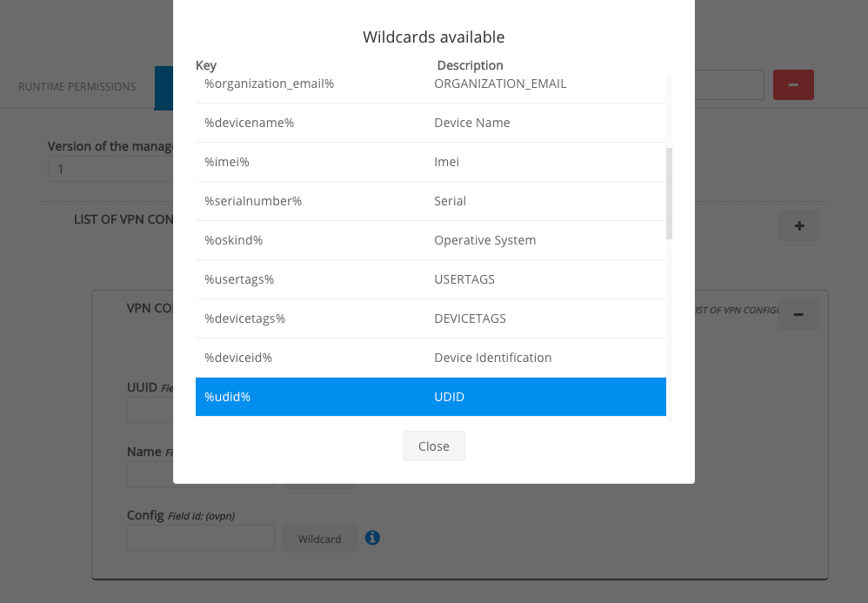Click the red minus button at top right
The width and height of the screenshot is (868, 603).
[x=792, y=84]
